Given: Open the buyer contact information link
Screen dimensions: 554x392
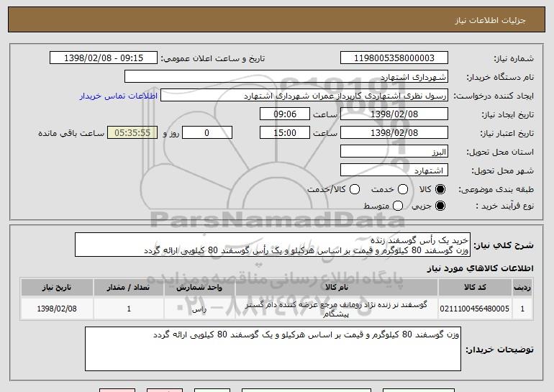Looking at the screenshot, I should [x=119, y=96].
